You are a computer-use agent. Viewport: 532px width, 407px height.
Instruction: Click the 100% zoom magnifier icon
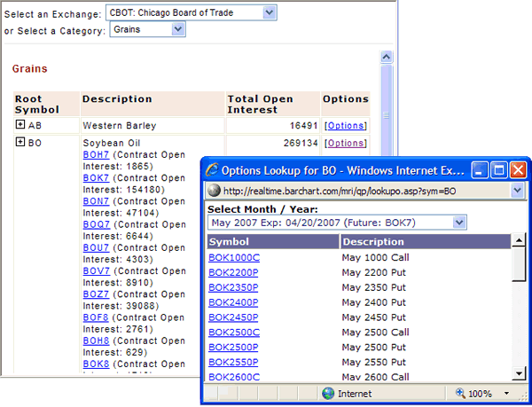[462, 393]
